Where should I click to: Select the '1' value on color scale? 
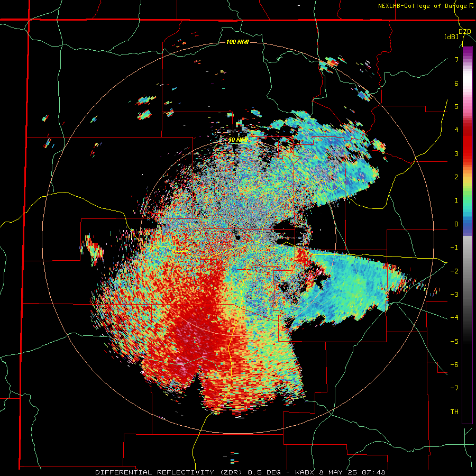coord(456,200)
